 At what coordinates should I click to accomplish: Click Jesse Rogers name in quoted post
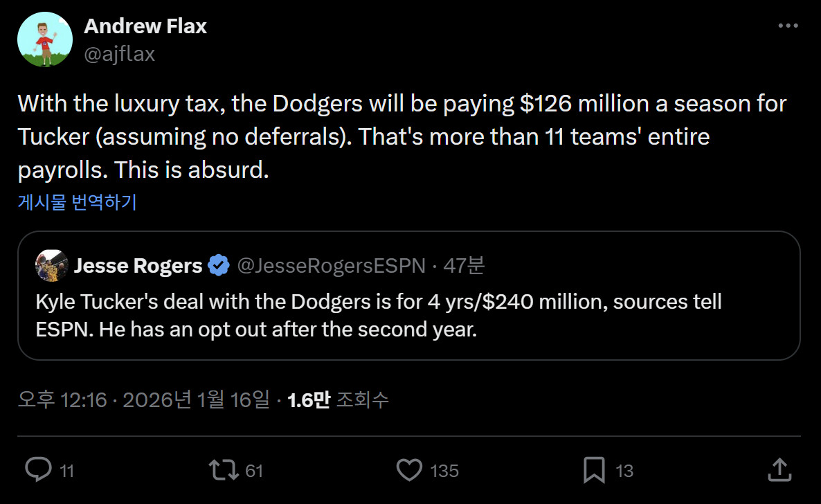(x=138, y=266)
